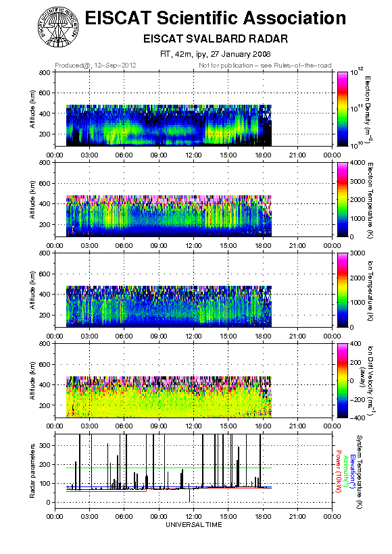Click the green azimuth line in radar parameters
This screenshot has width=392, height=554.
coord(169,468)
